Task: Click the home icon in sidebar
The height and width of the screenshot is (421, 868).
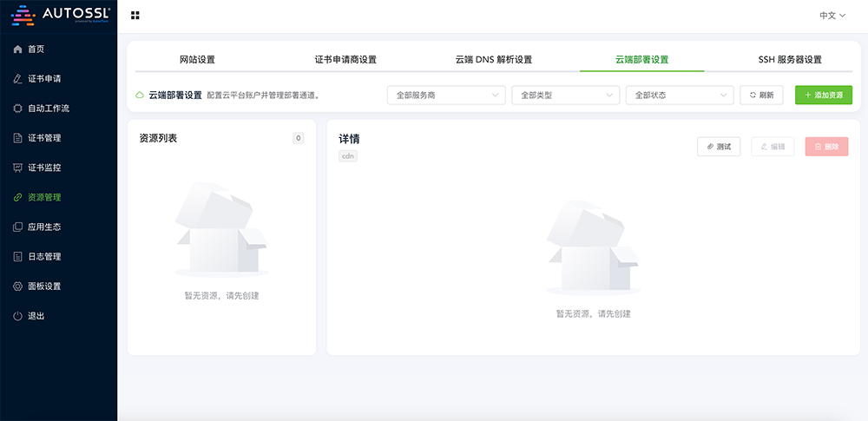Action: coord(18,49)
